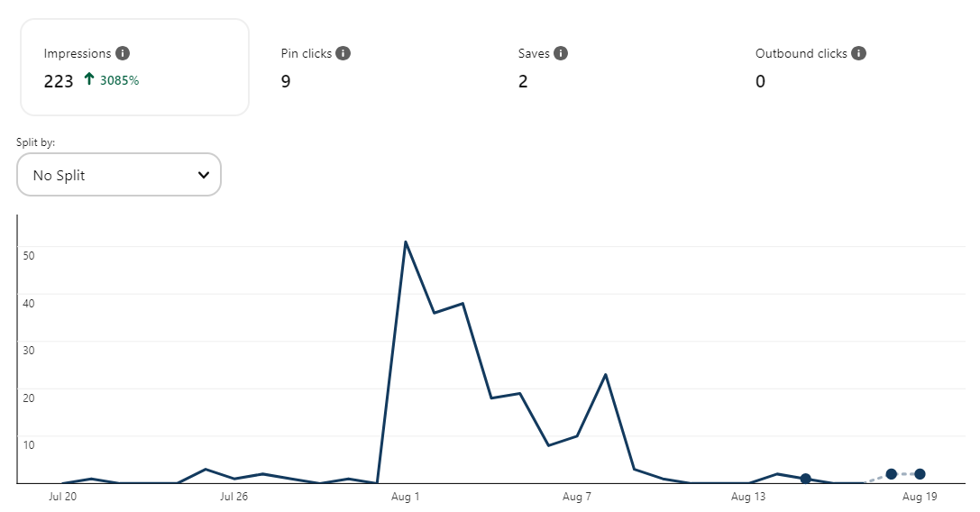Select the Impressions metric card

pos(134,67)
